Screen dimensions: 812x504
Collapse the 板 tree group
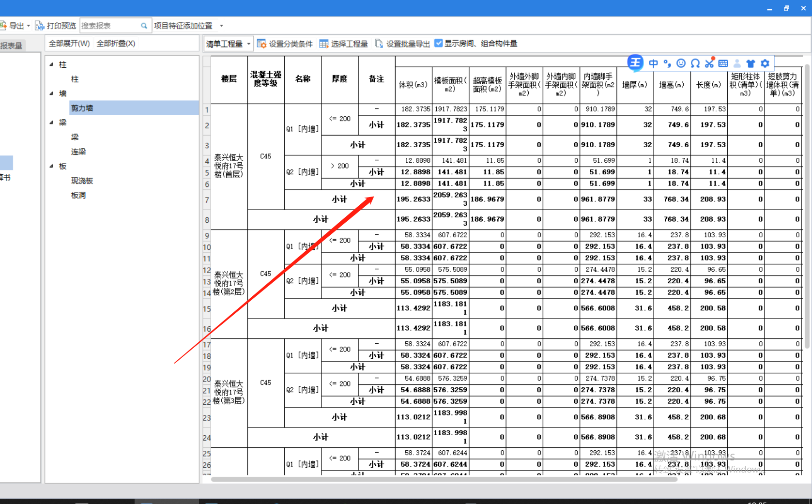(52, 166)
